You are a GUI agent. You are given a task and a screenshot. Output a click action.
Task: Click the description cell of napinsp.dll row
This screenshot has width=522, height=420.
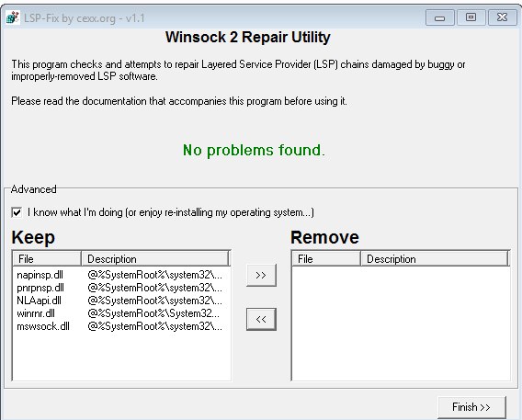tap(154, 275)
